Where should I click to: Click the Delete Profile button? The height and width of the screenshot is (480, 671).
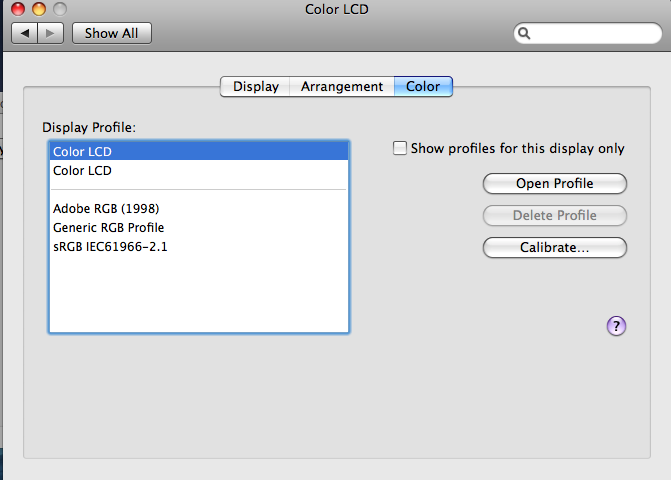554,215
